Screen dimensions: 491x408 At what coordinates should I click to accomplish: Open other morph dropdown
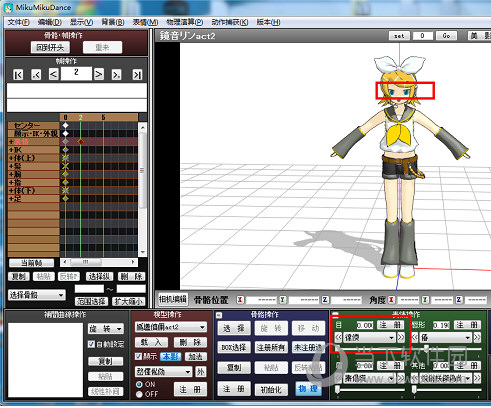tap(446, 378)
